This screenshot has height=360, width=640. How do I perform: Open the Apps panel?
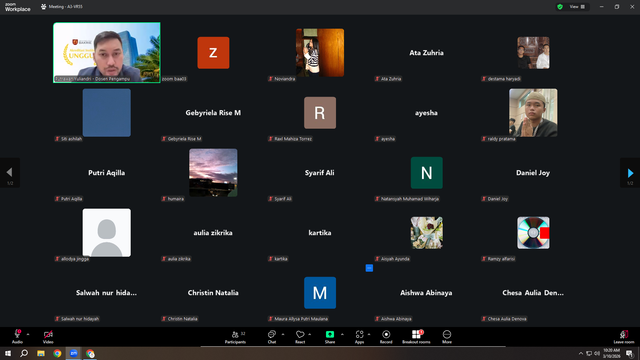pyautogui.click(x=359, y=337)
